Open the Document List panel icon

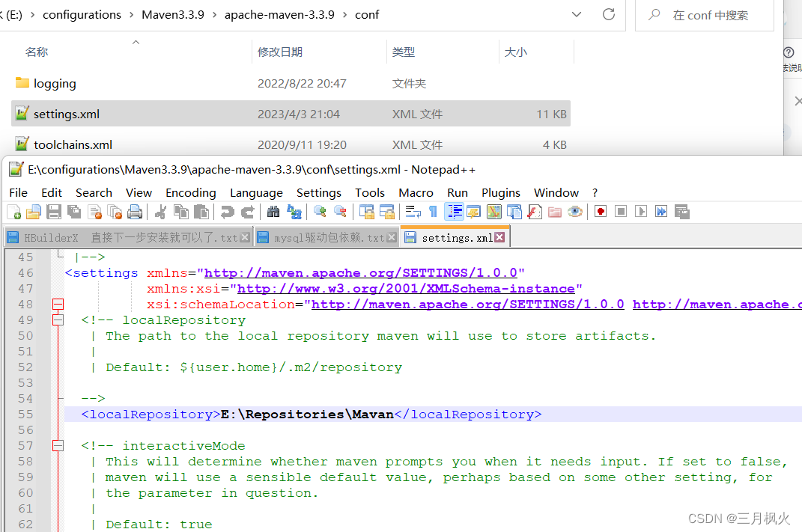(514, 212)
